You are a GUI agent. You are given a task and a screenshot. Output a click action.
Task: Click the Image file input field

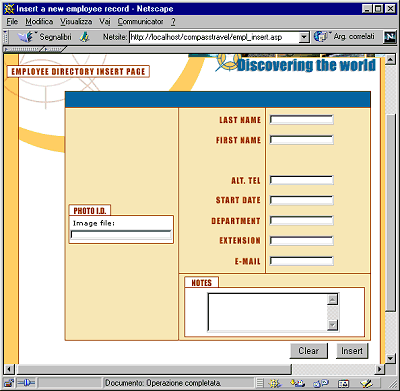121,235
